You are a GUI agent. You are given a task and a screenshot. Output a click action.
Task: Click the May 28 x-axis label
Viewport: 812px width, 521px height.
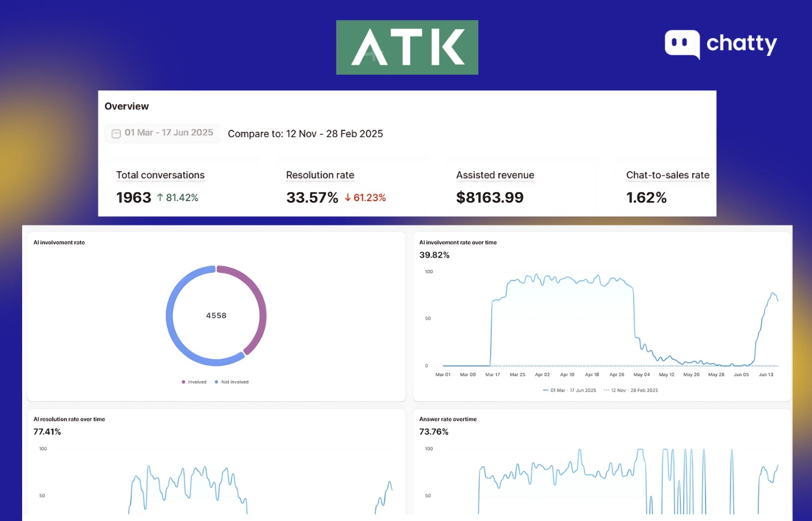coord(716,375)
